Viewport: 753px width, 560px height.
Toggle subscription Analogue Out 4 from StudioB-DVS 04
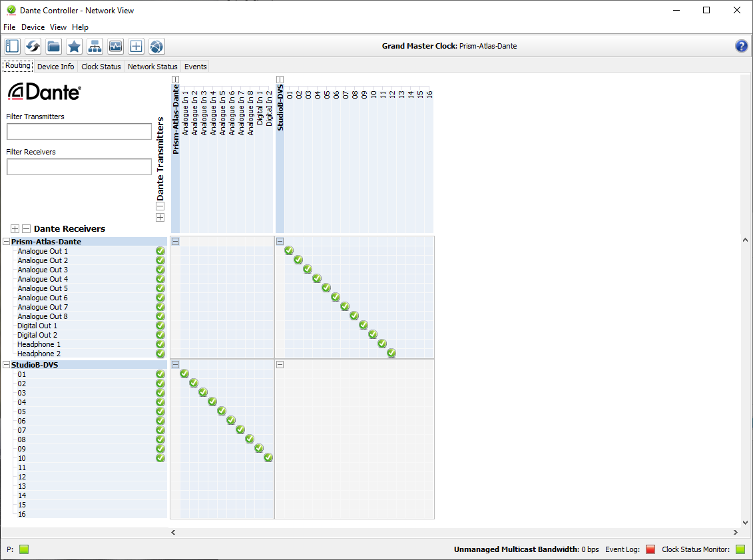[316, 278]
